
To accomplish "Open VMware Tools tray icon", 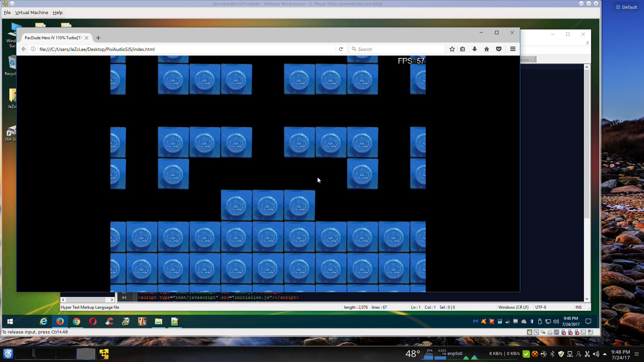I will pyautogui.click(x=516, y=321).
